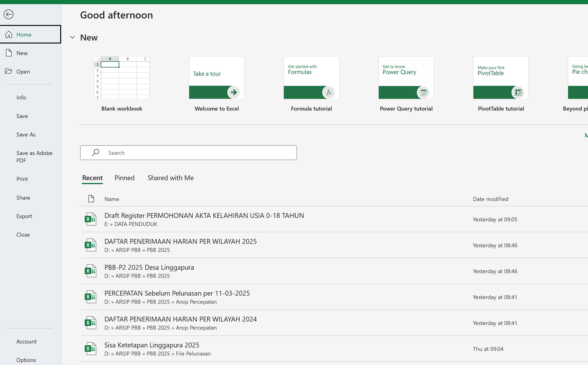Select New in the left sidebar
588x365 pixels.
(30, 53)
